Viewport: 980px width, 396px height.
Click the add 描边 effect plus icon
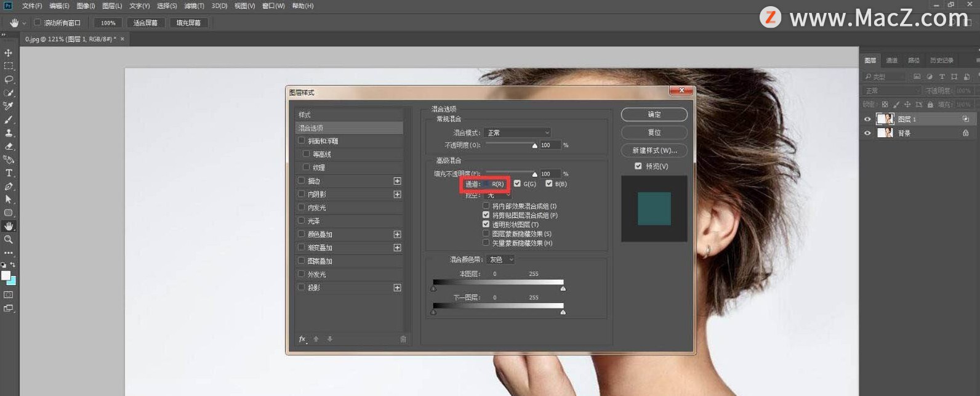pos(397,181)
